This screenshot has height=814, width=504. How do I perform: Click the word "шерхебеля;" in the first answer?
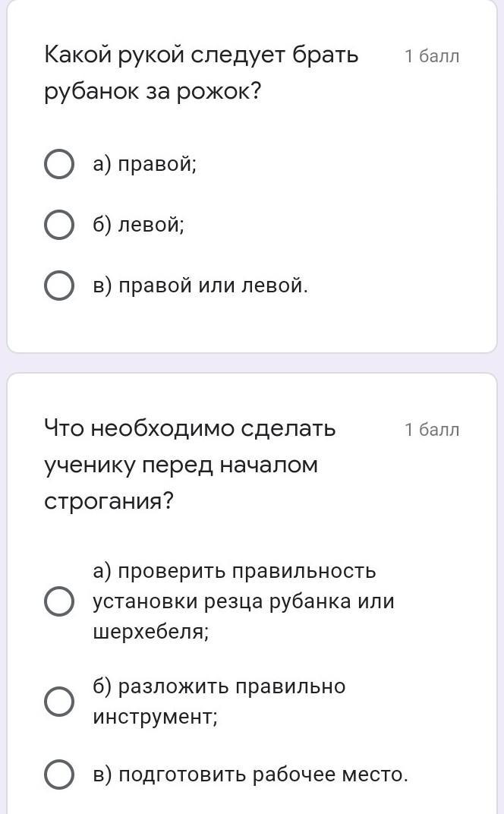pyautogui.click(x=150, y=632)
